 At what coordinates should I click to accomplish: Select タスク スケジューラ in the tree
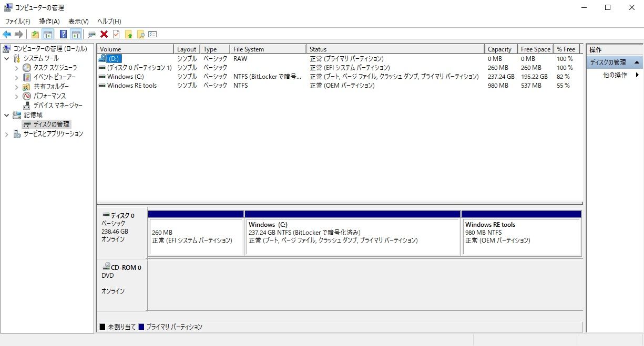click(55, 68)
